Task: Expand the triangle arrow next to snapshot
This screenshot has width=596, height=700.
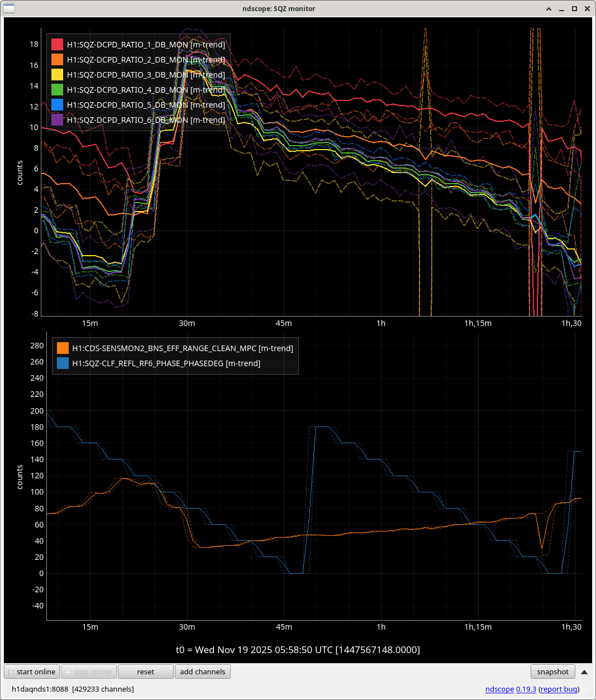Action: pos(584,672)
